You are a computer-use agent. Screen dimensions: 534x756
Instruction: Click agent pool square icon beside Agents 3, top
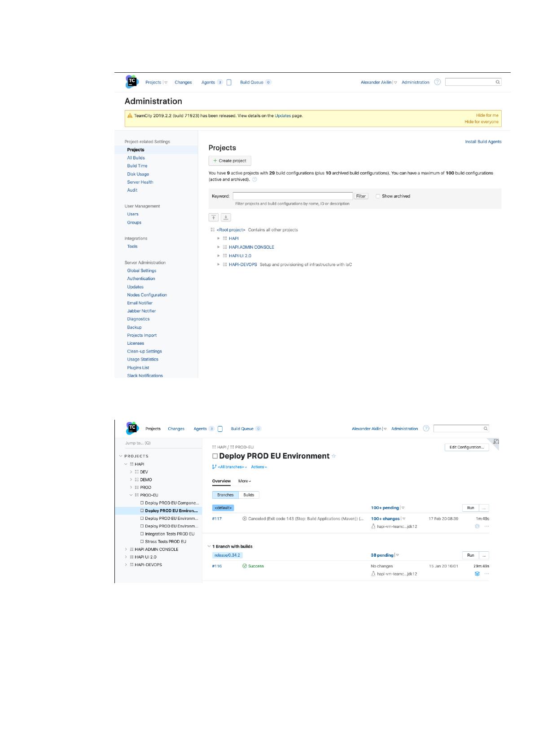[x=229, y=82]
